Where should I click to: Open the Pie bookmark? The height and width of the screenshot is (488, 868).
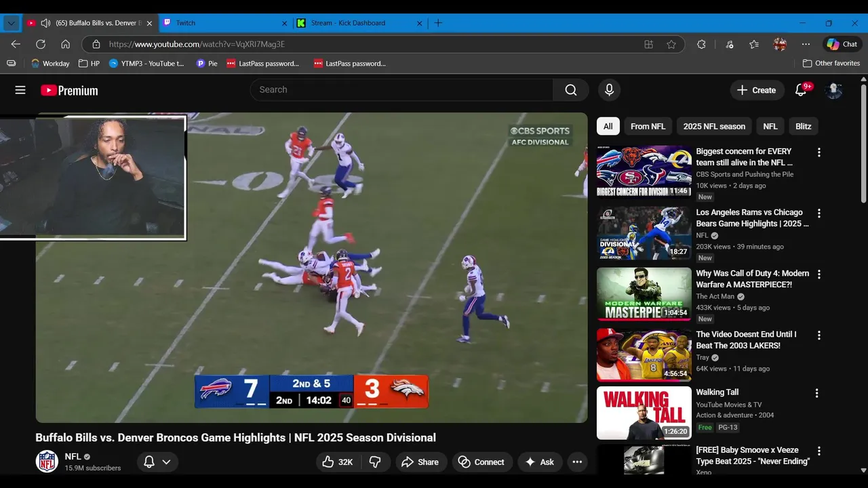(207, 63)
